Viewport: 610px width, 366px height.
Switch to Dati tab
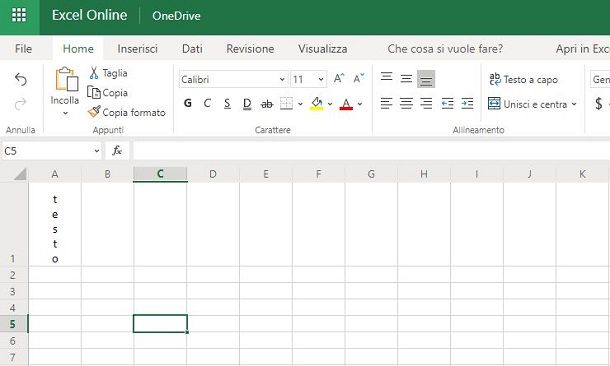click(192, 49)
